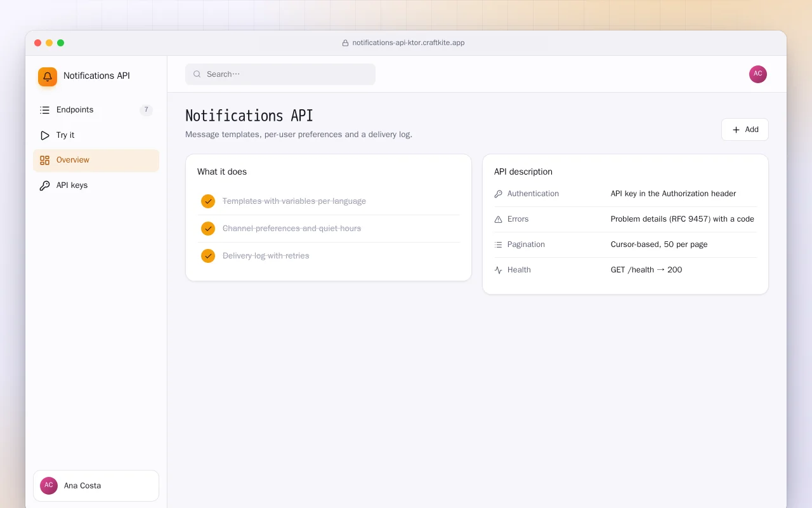Click the orange bell app logo
The height and width of the screenshot is (508, 812).
[48, 76]
